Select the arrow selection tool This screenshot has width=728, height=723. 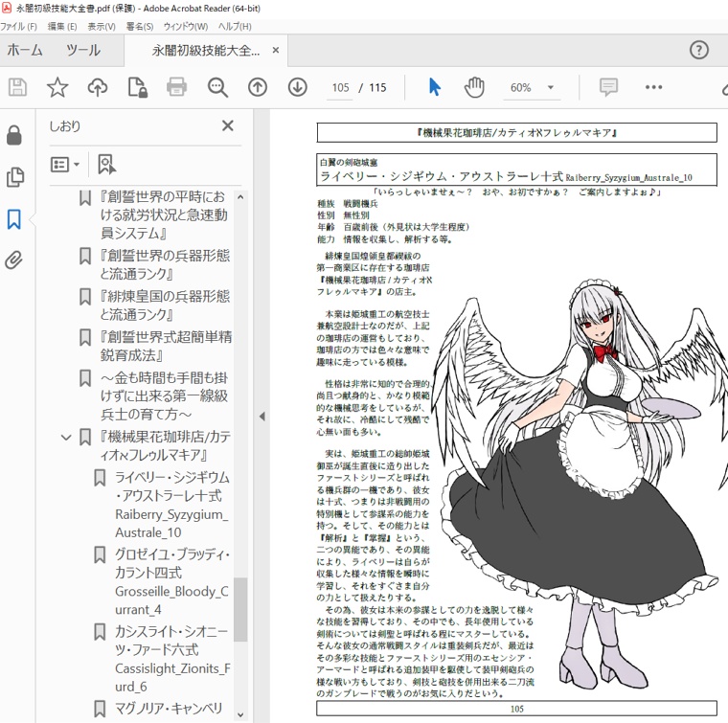(x=435, y=87)
